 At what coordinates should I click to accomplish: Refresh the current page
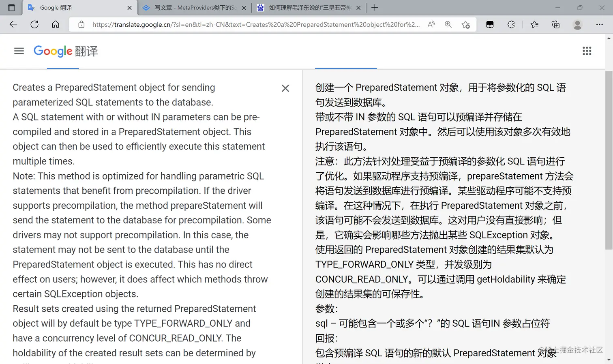click(x=34, y=24)
